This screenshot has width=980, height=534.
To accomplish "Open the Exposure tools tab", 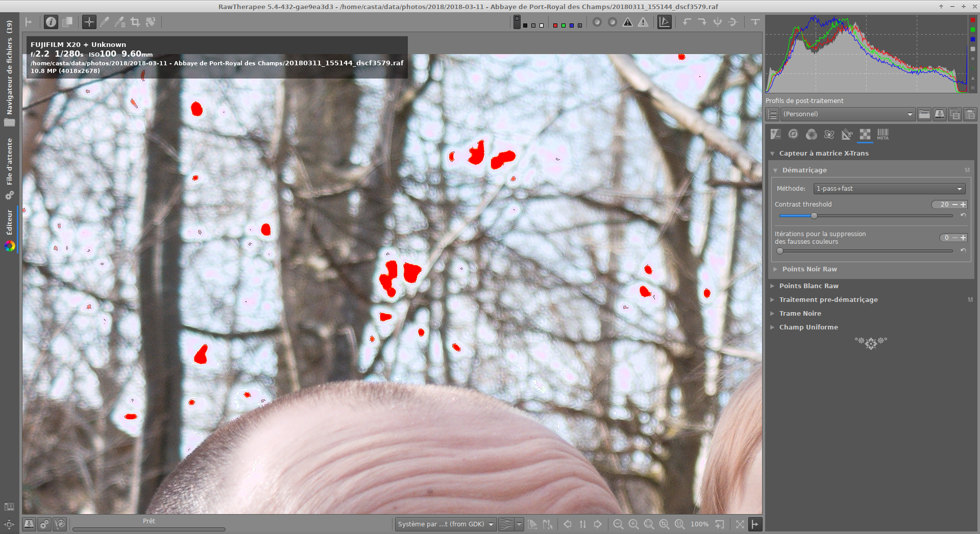I will (x=775, y=134).
